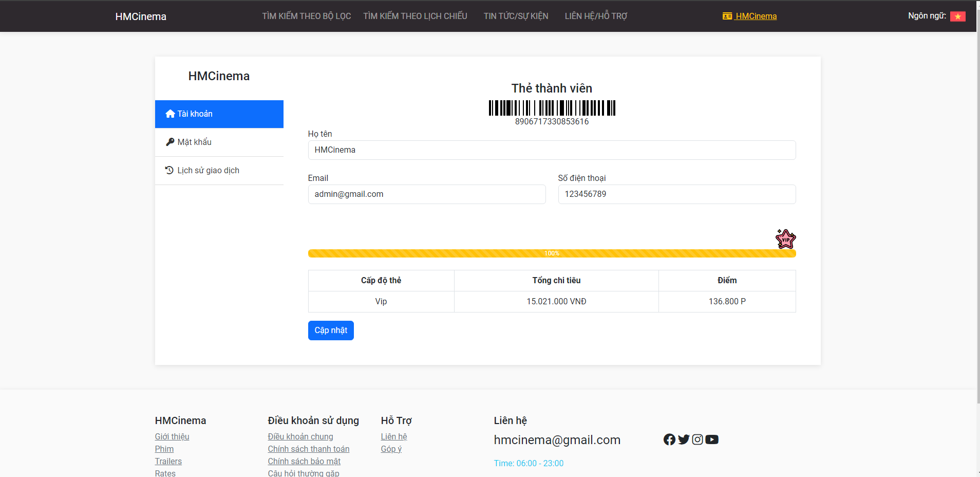Image resolution: width=980 pixels, height=477 pixels.
Task: Open TÌM KIẾM THEO LỊCH CHIẾU menu
Action: [415, 16]
